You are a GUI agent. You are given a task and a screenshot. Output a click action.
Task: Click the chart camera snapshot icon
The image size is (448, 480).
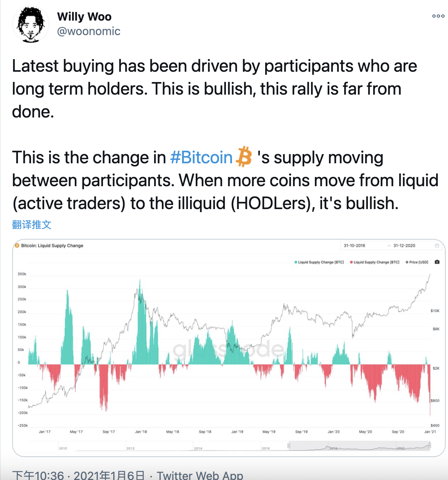(x=437, y=262)
